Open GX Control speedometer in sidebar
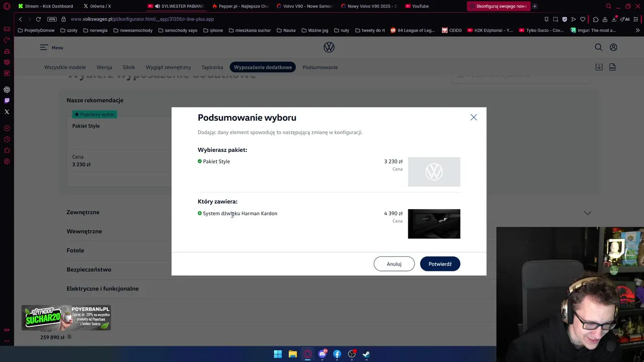The image size is (644, 362). click(7, 40)
